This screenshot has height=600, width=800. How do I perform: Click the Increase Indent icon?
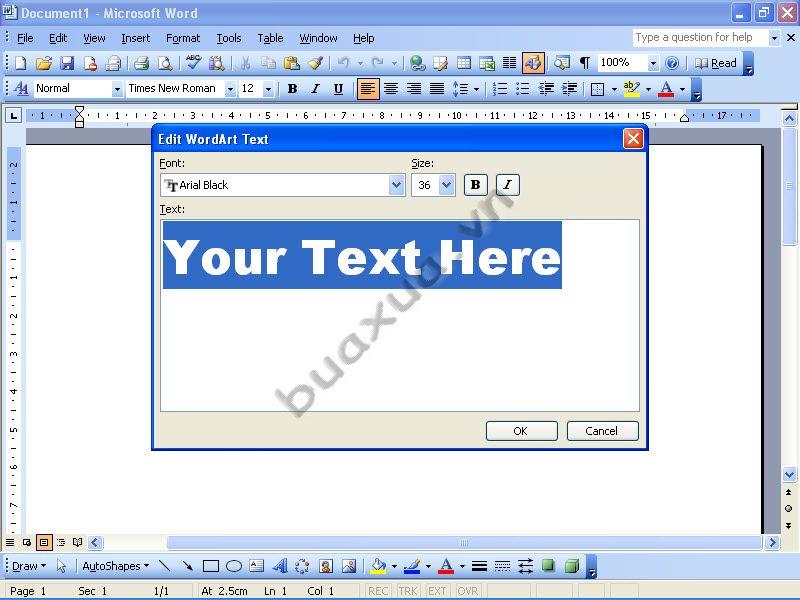569,89
